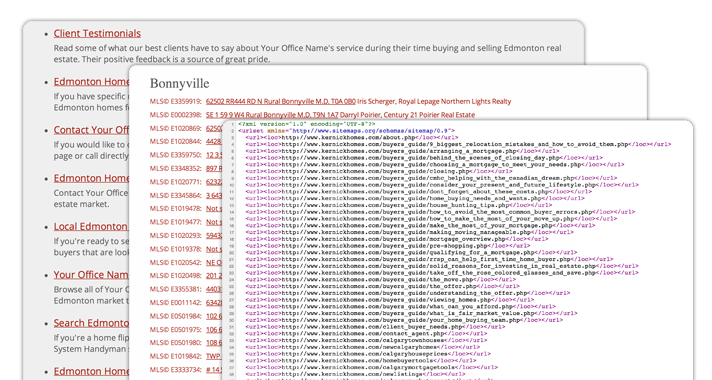This screenshot has width=712, height=380.
Task: Open the Contact Your Office link in the list
Action: click(91, 130)
